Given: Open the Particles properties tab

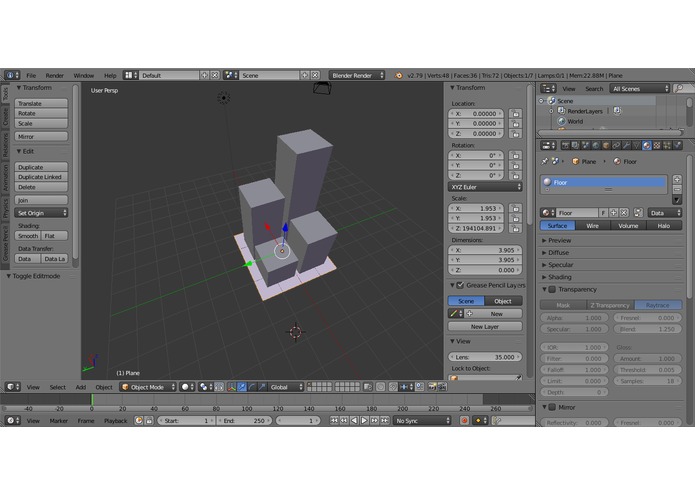Looking at the screenshot, I should [667, 145].
